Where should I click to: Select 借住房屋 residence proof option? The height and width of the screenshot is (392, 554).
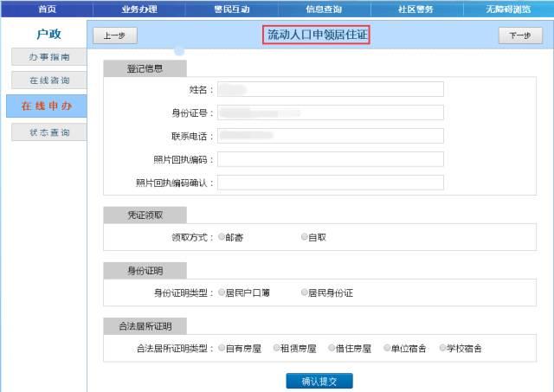[332, 348]
